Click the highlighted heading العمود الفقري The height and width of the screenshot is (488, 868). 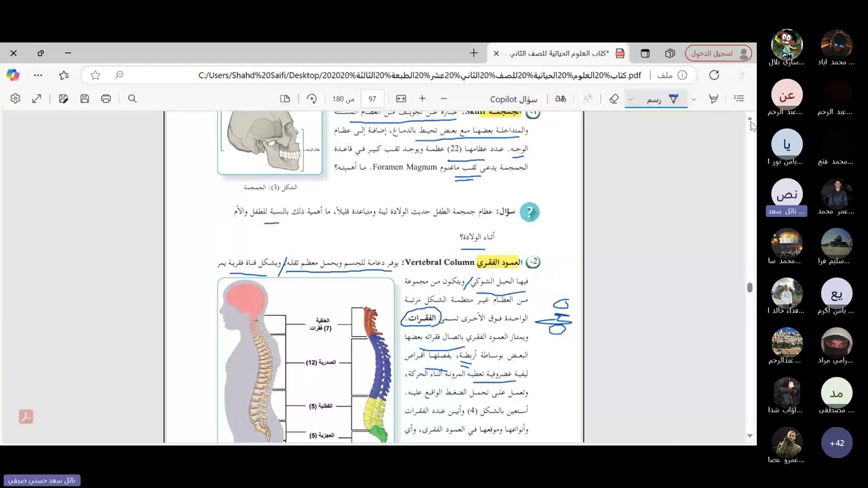tap(499, 262)
